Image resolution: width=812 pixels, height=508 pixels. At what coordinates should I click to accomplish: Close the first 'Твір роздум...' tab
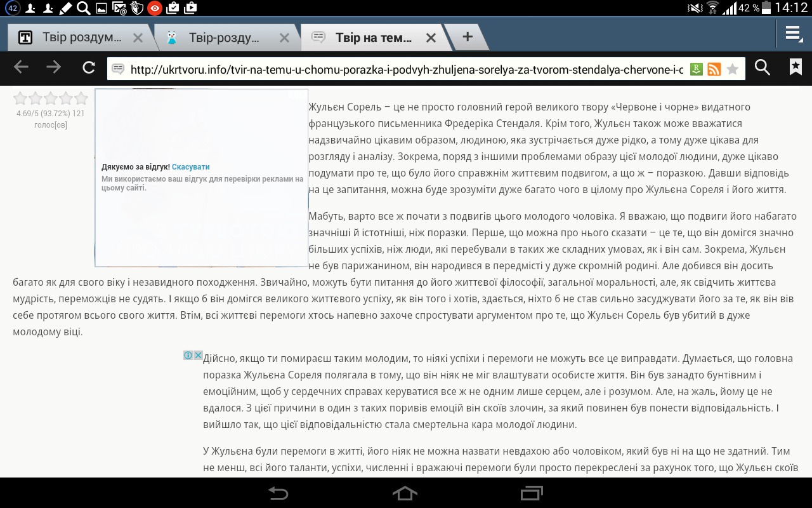coord(138,37)
